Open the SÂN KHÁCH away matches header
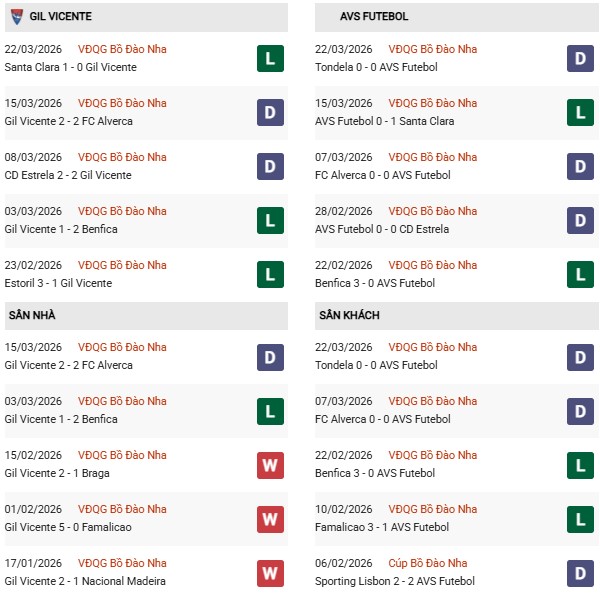This screenshot has height=593, width=600. tap(349, 315)
